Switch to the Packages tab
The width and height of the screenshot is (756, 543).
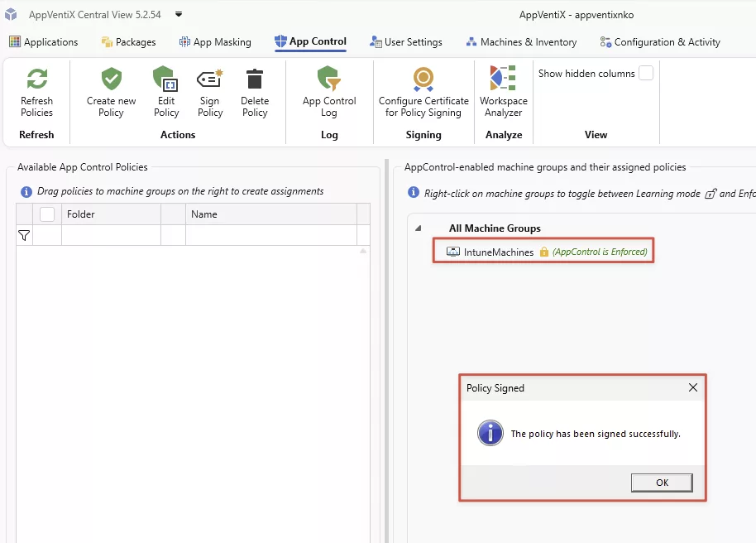pyautogui.click(x=128, y=42)
